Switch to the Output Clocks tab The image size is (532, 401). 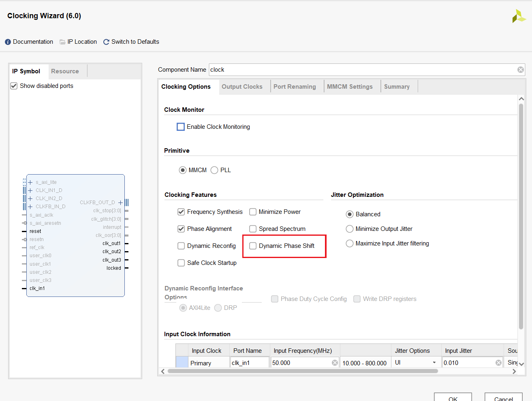point(242,86)
